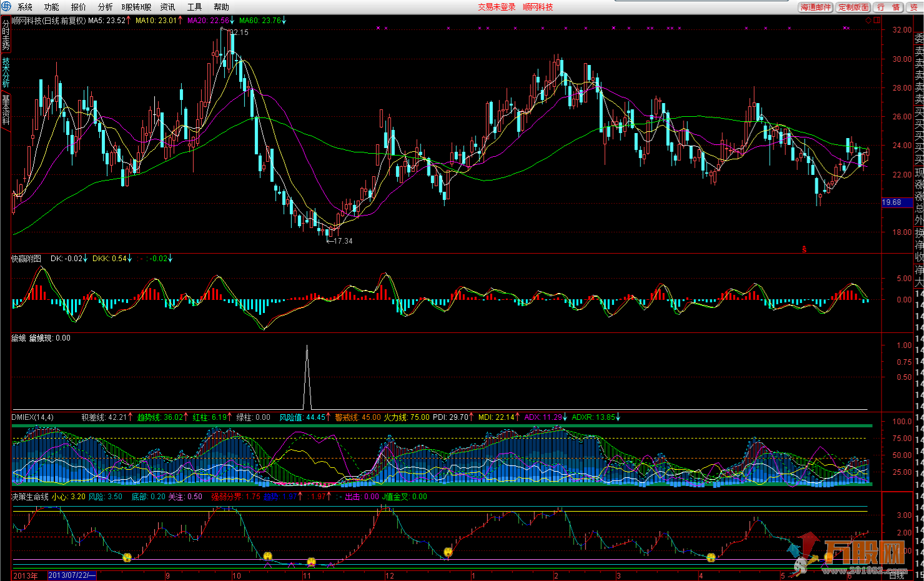The width and height of the screenshot is (924, 581).
Task: Open the 报价 menu
Action: [79, 7]
